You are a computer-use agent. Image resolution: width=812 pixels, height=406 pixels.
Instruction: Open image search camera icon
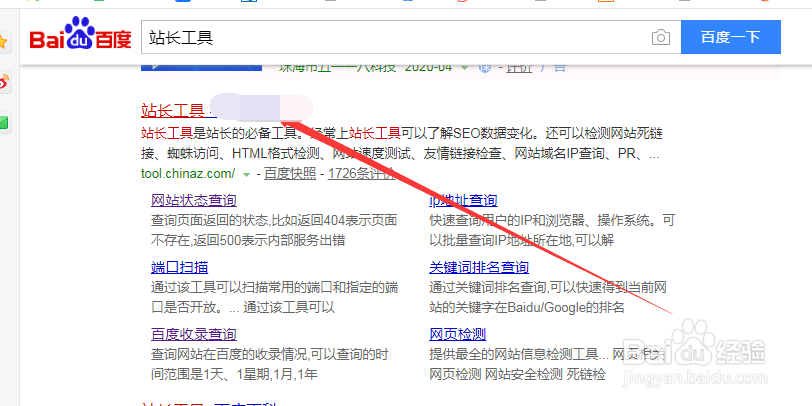(x=661, y=37)
